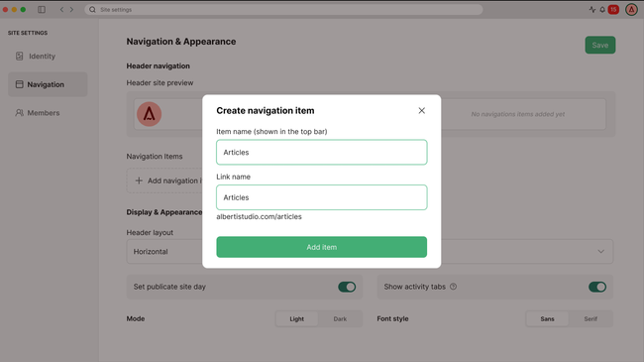Screen dimensions: 644x362
Task: Click the red site logo in header preview
Action: (149, 114)
